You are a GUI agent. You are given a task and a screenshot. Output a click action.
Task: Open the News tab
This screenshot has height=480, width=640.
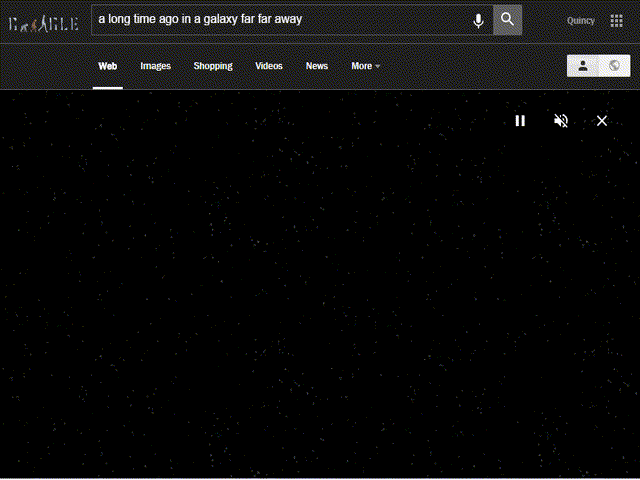317,66
